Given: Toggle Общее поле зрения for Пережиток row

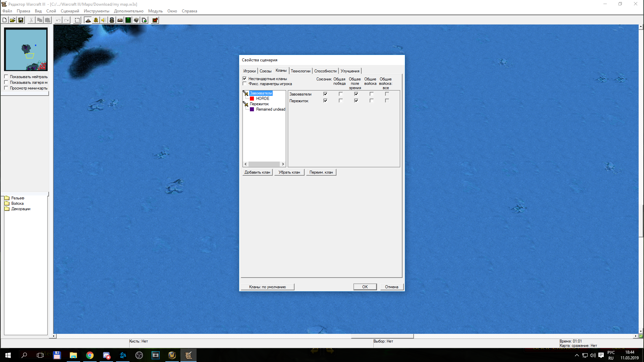Looking at the screenshot, I should coord(356,101).
